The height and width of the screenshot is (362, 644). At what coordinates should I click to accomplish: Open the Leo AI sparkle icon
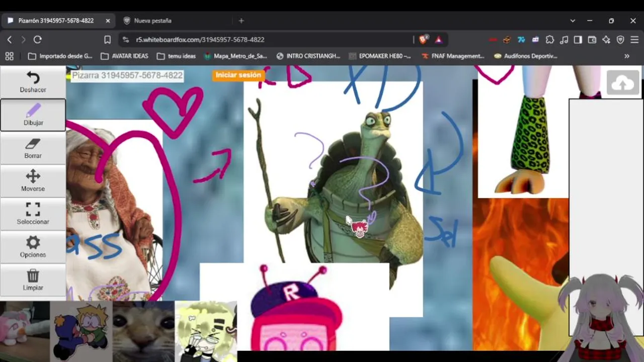tap(606, 39)
